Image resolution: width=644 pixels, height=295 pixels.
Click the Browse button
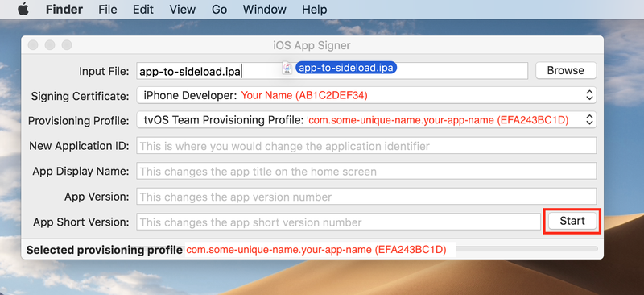[566, 70]
